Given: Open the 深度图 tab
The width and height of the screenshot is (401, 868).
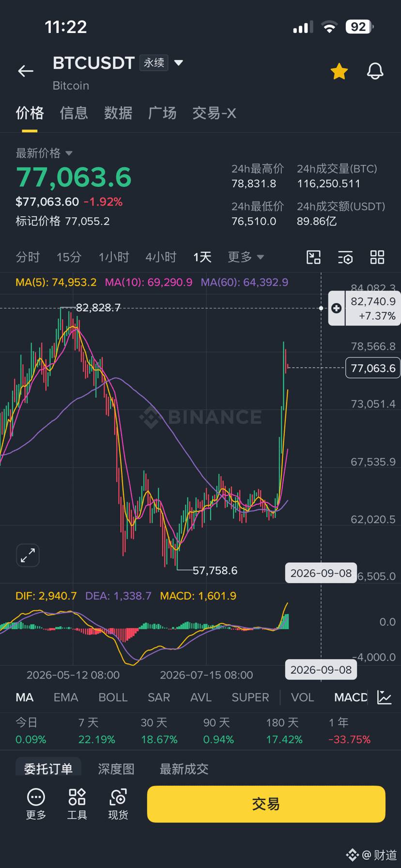Looking at the screenshot, I should click(116, 768).
